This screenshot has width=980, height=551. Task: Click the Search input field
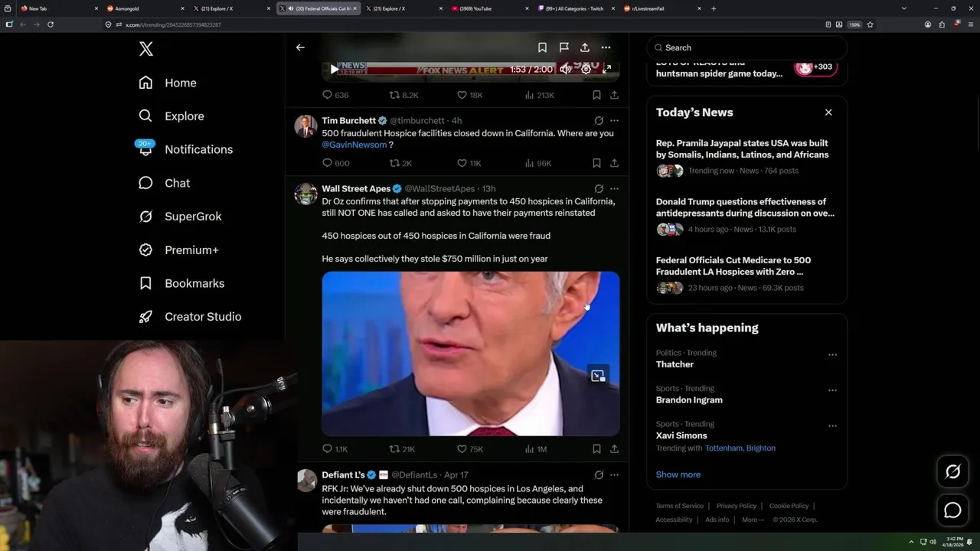tap(746, 47)
